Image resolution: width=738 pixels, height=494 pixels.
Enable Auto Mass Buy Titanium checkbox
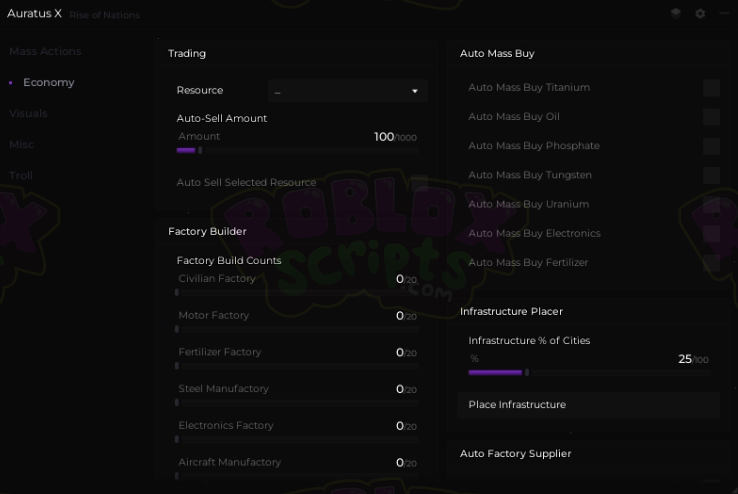(711, 88)
